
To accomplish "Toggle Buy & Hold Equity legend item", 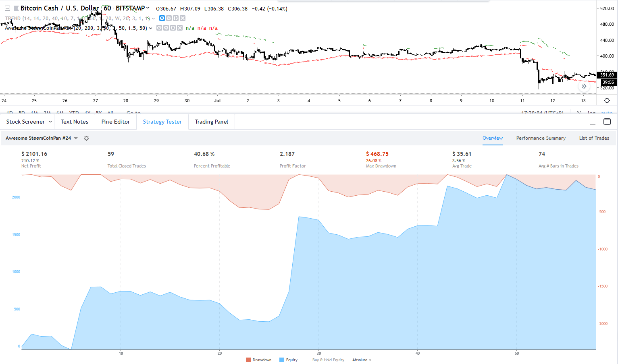I will [x=328, y=360].
